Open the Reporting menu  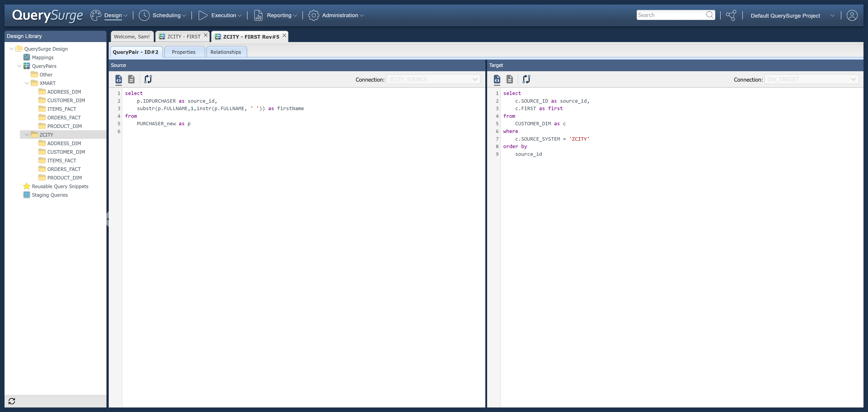point(282,16)
